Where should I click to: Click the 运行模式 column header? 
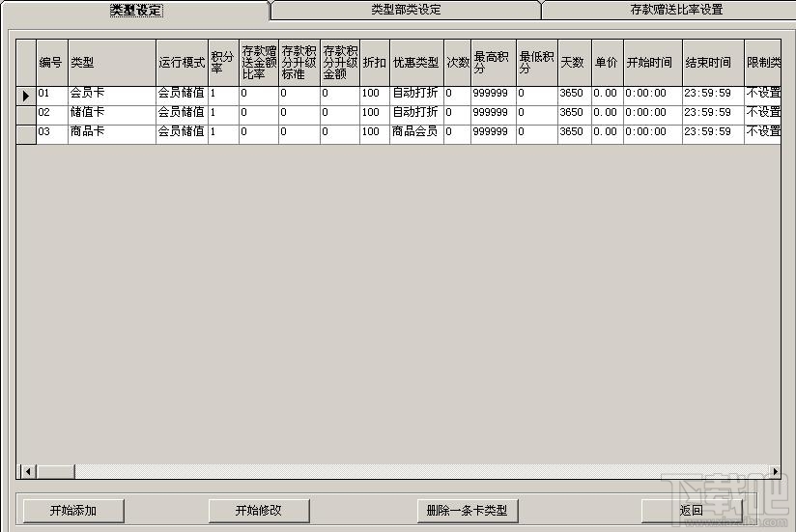[x=182, y=63]
